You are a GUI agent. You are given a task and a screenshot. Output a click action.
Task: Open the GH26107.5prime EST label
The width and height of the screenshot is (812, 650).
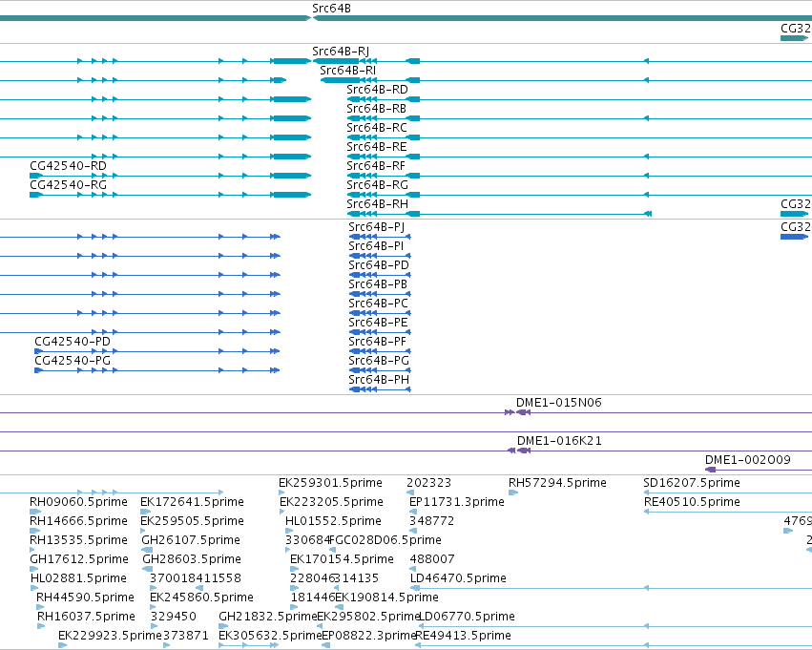coord(191,541)
